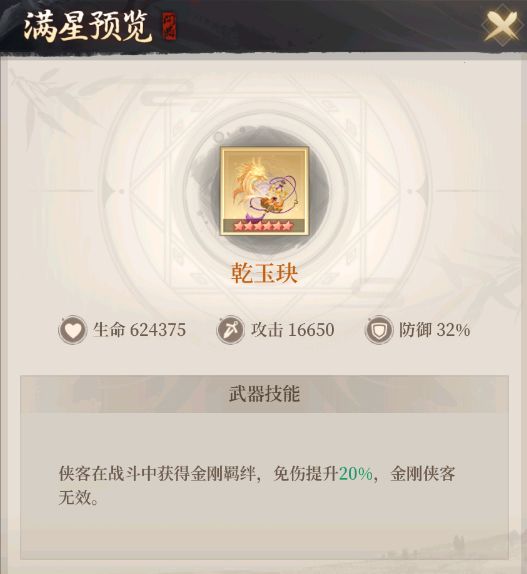The height and width of the screenshot is (574, 527).
Task: Click the heart icon for 生命
Action: tap(72, 330)
